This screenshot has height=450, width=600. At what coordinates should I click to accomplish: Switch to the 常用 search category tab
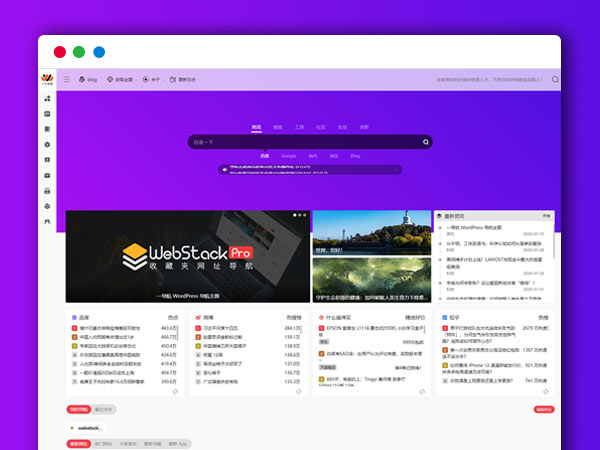(x=256, y=127)
